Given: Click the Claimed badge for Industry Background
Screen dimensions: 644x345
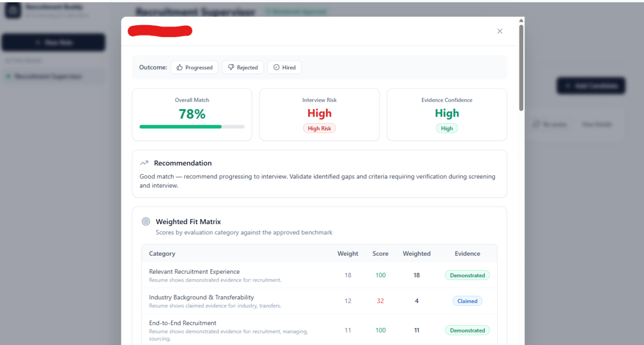Looking at the screenshot, I should tap(467, 301).
